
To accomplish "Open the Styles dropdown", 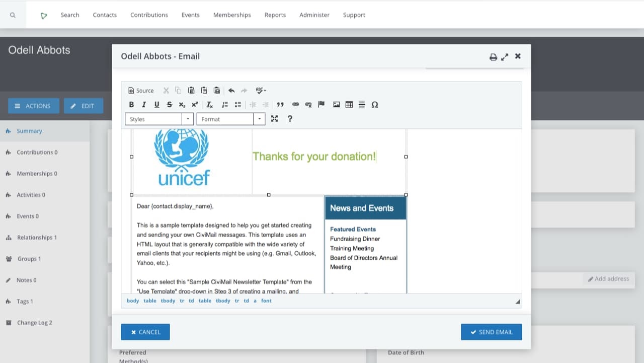I will 159,119.
